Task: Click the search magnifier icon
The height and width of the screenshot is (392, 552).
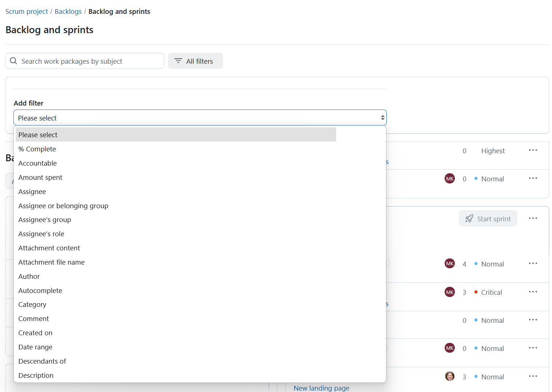Action: click(x=13, y=61)
